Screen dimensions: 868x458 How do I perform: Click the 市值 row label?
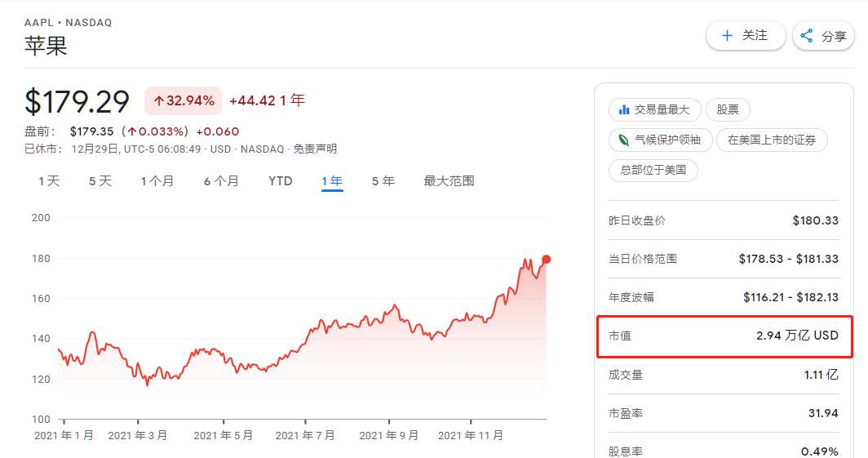coord(619,336)
